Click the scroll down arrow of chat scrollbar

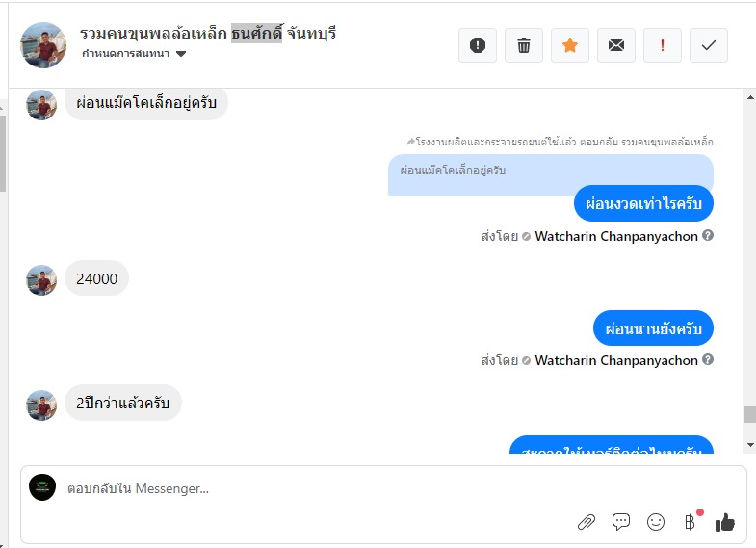pos(750,445)
